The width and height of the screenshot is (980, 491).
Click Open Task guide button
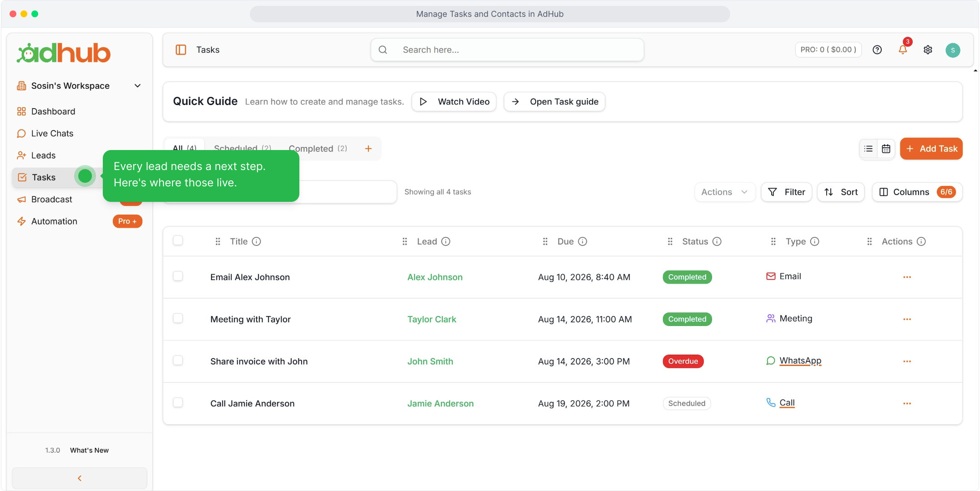coord(555,102)
